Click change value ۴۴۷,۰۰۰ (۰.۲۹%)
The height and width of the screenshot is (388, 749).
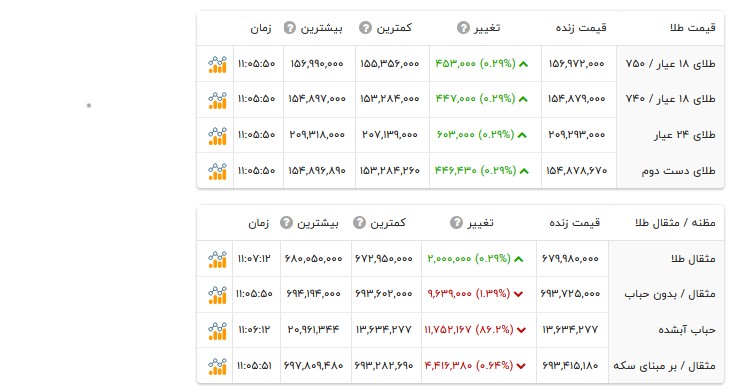tap(475, 99)
